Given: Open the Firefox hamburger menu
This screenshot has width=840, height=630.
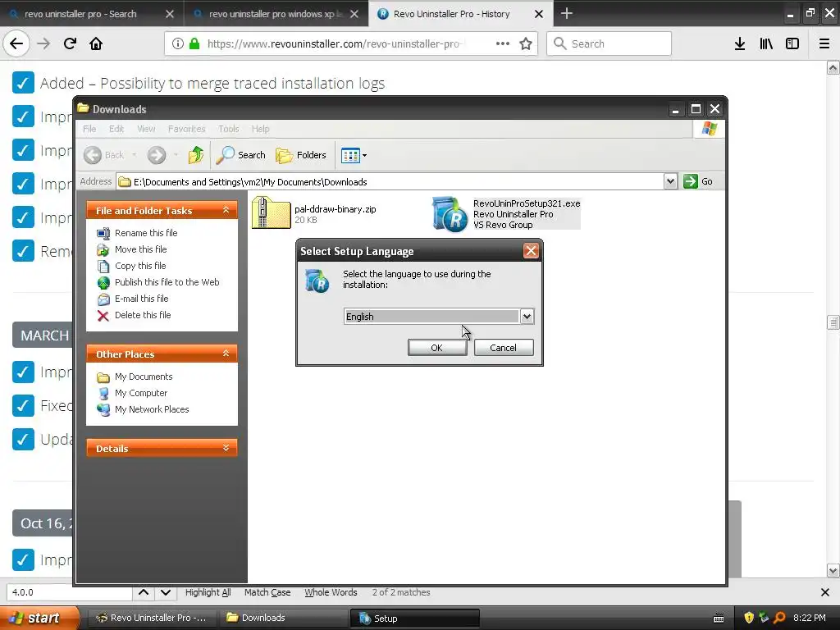Looking at the screenshot, I should (824, 43).
